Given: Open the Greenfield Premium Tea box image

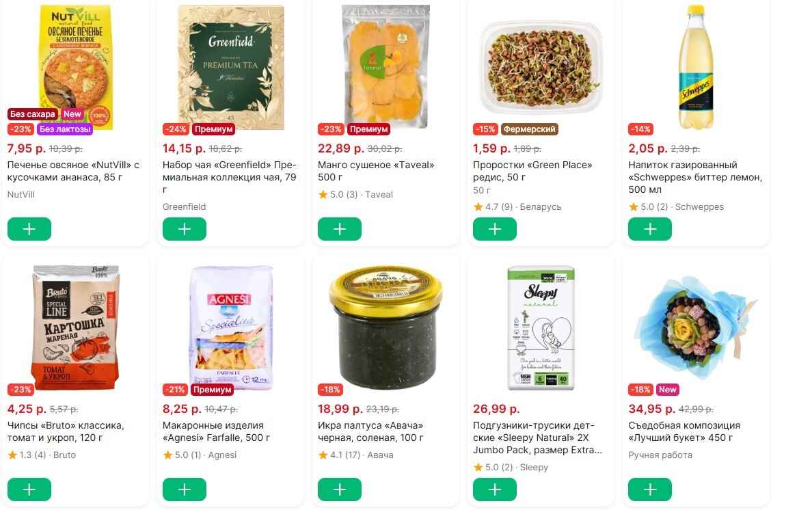Looking at the screenshot, I should click(x=231, y=67).
